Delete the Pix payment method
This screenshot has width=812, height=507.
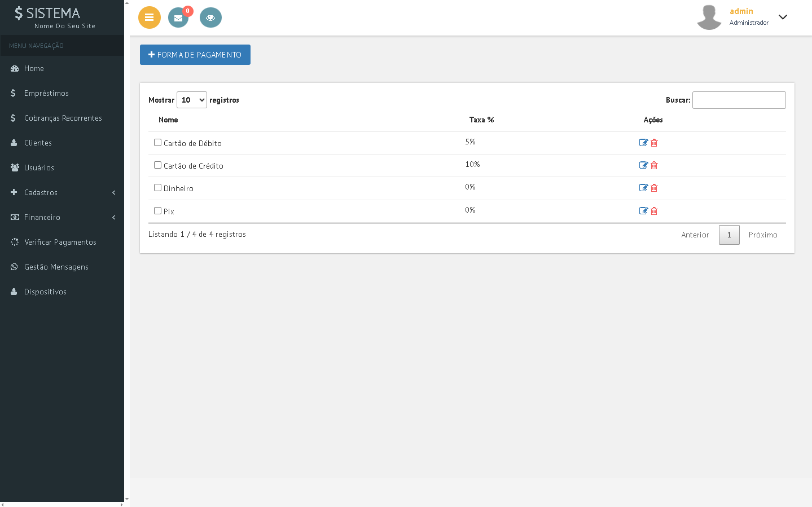pos(654,211)
